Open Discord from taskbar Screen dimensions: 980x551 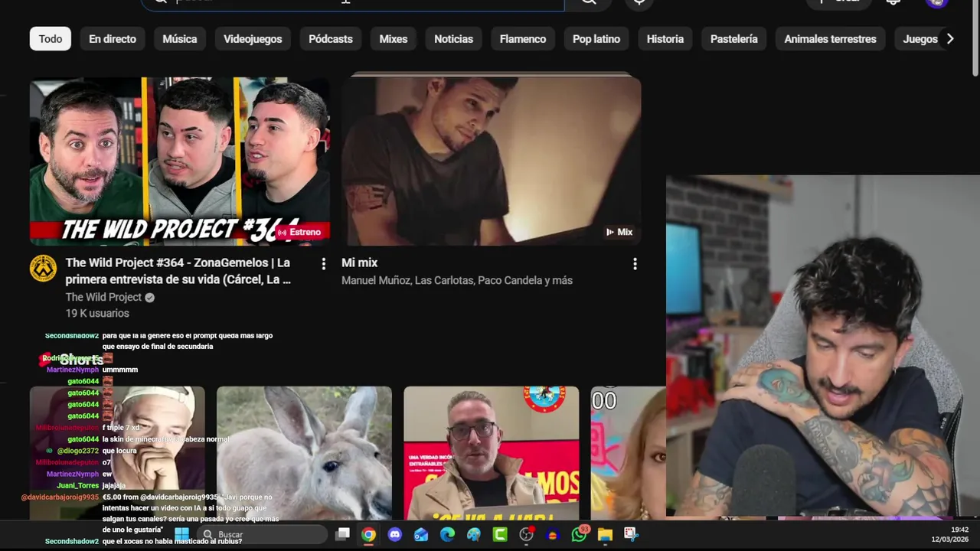pyautogui.click(x=395, y=534)
